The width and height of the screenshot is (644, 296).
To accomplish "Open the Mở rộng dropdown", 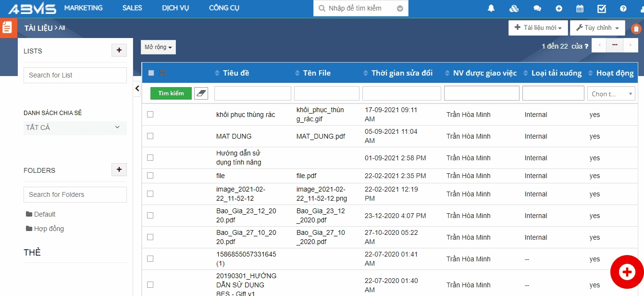I will [158, 47].
